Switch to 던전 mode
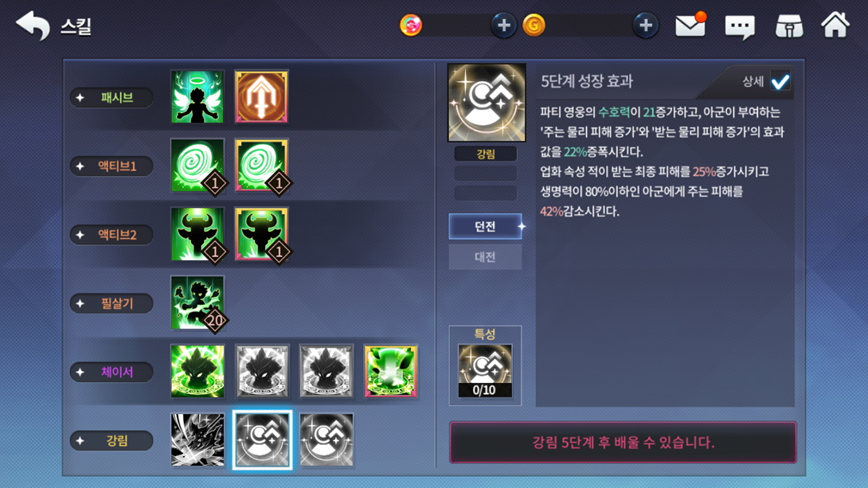 486,226
